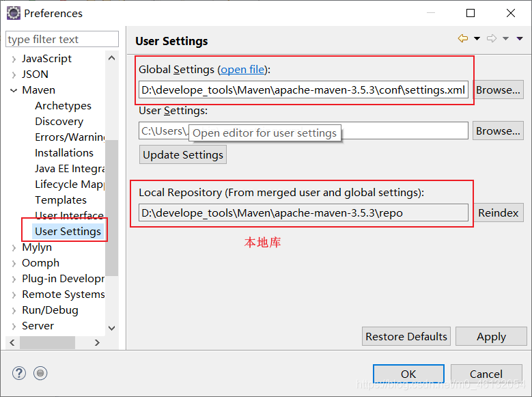Click the back navigation arrow icon

pos(463,38)
